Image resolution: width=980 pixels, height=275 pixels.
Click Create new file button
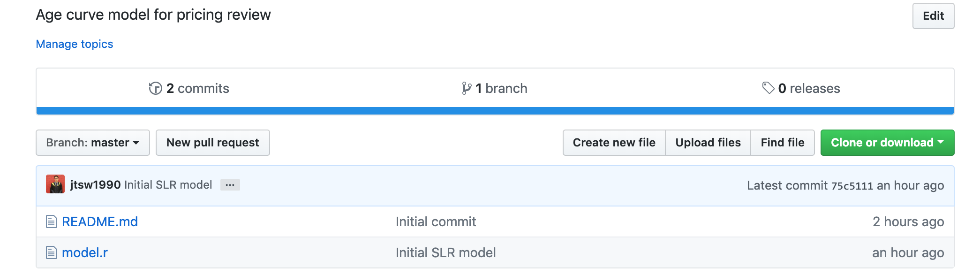(614, 143)
